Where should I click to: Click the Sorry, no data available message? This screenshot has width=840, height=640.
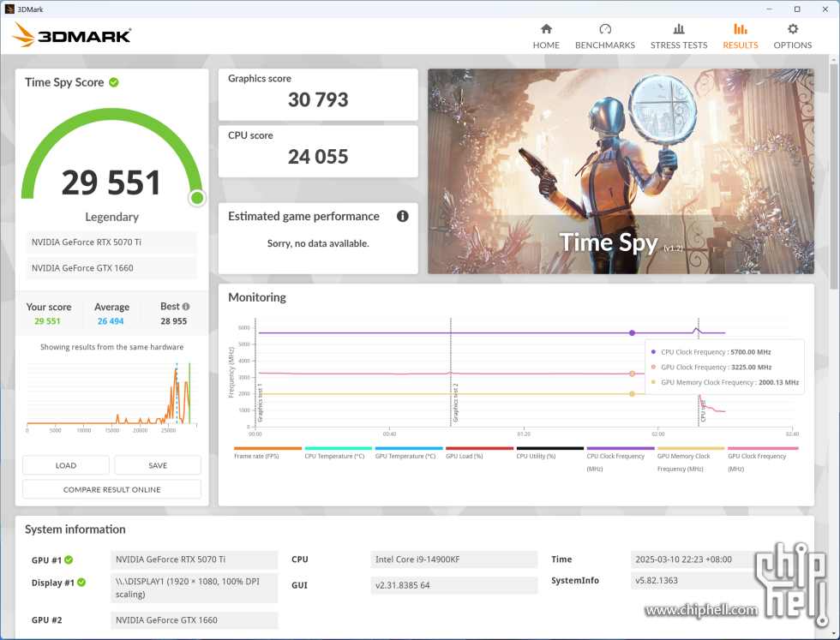tap(318, 243)
